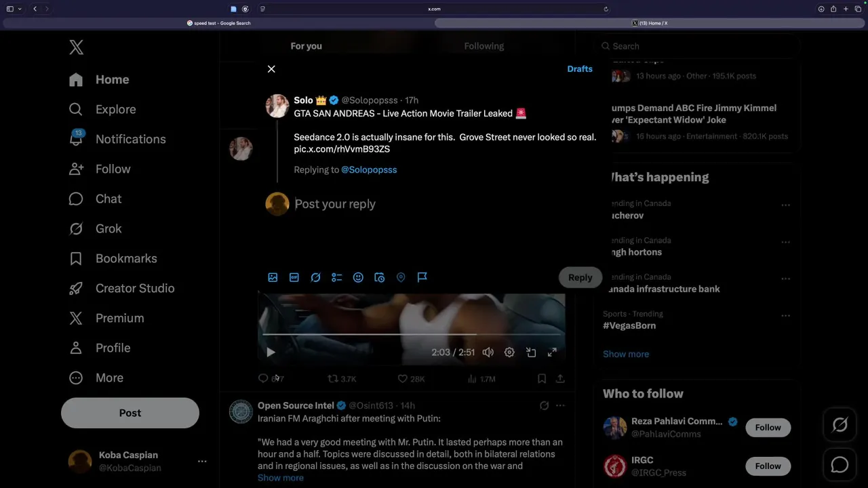Image resolution: width=868 pixels, height=488 pixels.
Task: Open video settings gear
Action: (509, 352)
